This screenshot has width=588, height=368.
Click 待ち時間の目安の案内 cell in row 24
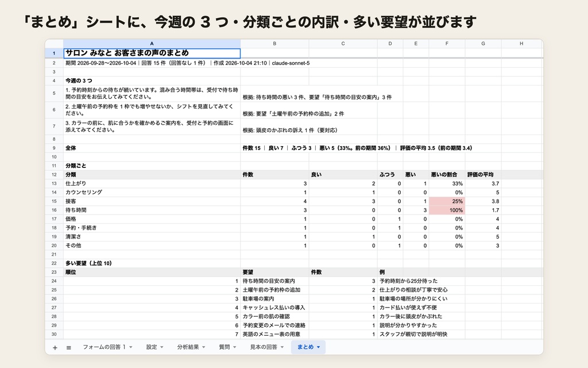tap(274, 281)
